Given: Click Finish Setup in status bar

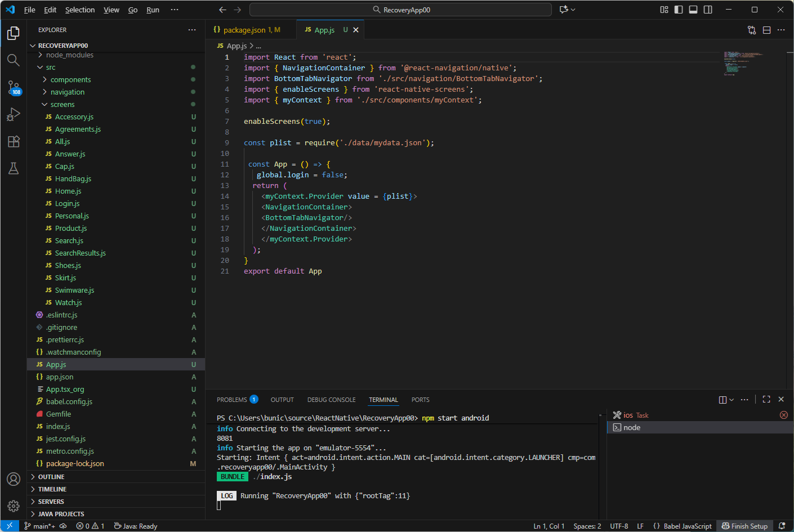Looking at the screenshot, I should point(744,526).
